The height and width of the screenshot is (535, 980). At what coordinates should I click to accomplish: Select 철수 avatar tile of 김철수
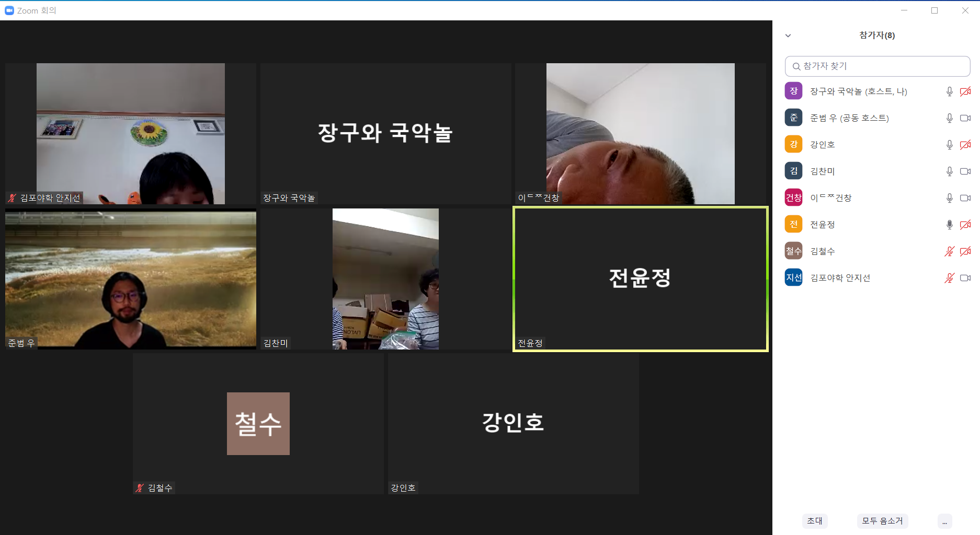(258, 424)
